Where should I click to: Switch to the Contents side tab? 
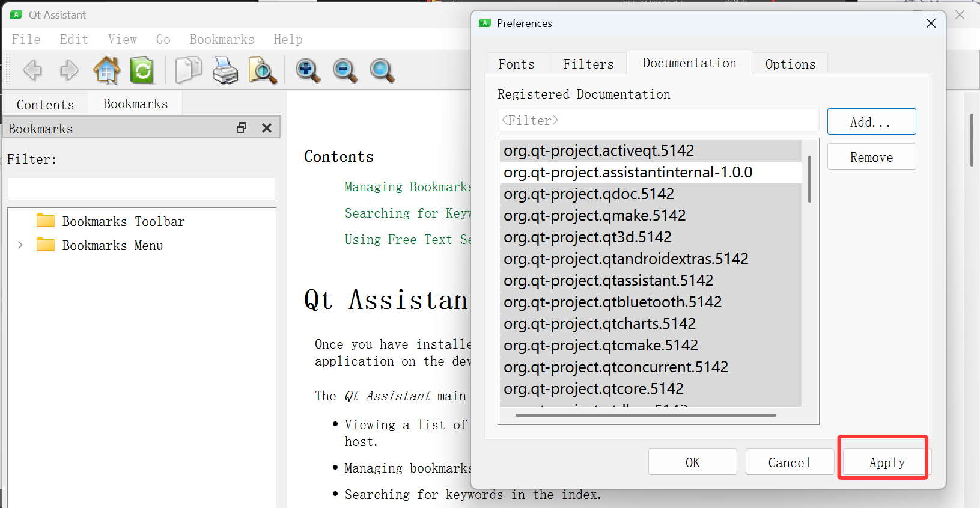pos(46,105)
